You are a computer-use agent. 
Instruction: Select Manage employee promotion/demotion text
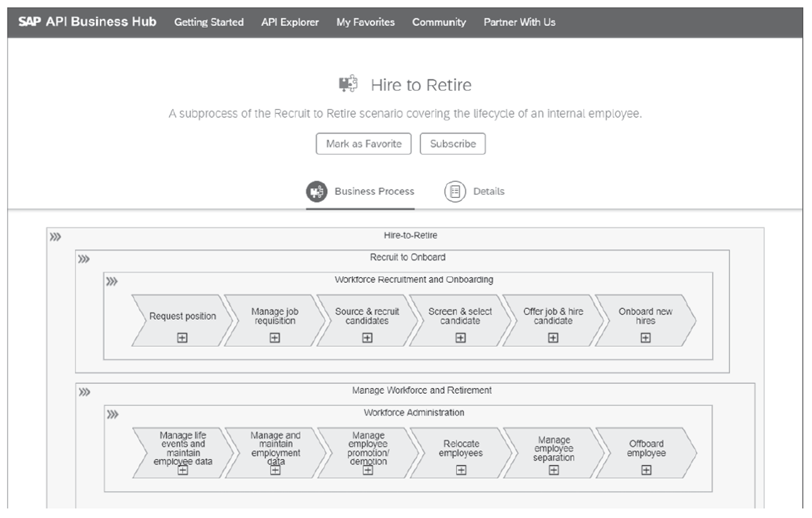coord(368,448)
